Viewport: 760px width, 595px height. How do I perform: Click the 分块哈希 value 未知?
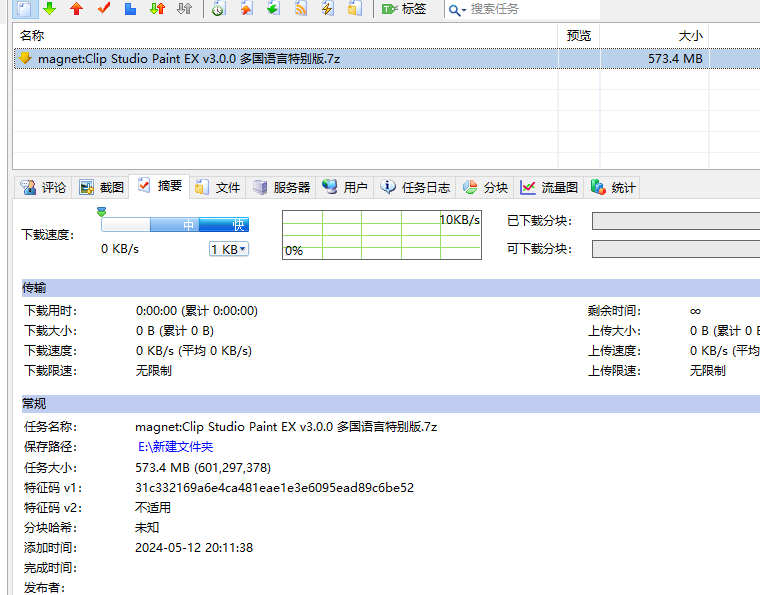click(147, 528)
